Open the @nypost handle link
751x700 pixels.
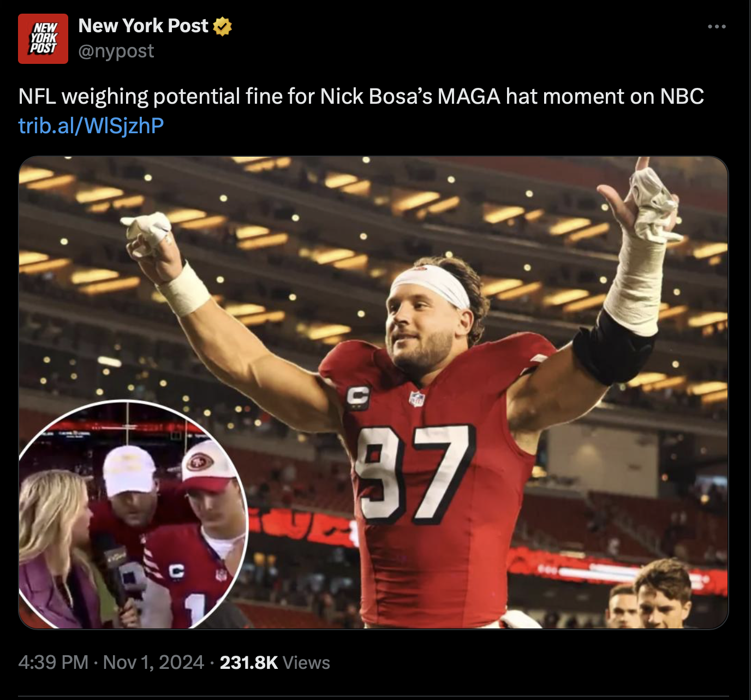(116, 51)
